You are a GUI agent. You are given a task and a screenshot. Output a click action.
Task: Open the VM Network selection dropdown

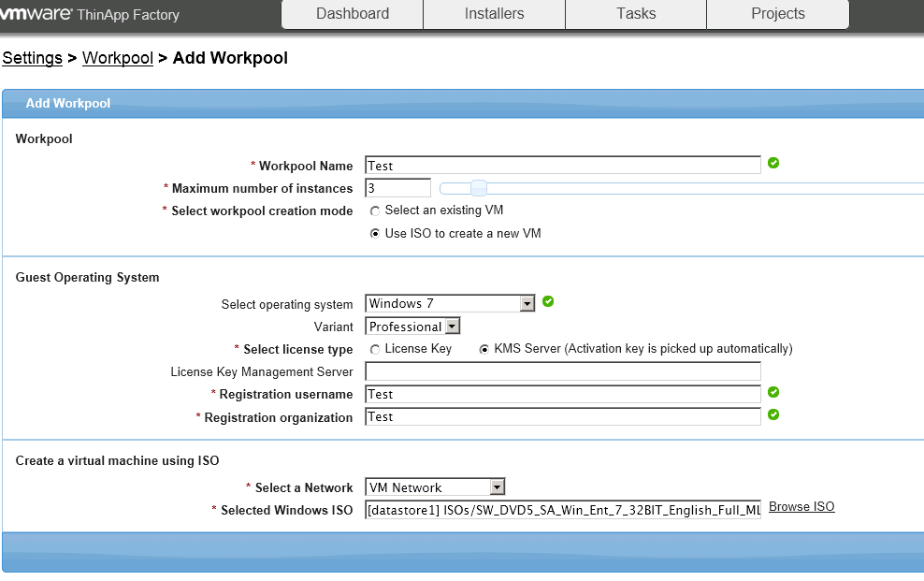(x=435, y=487)
